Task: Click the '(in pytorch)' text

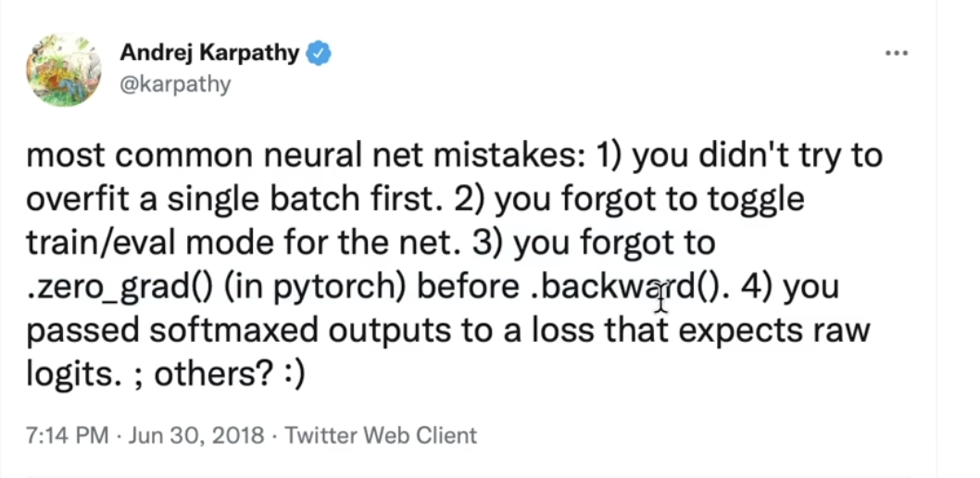Action: [x=314, y=288]
